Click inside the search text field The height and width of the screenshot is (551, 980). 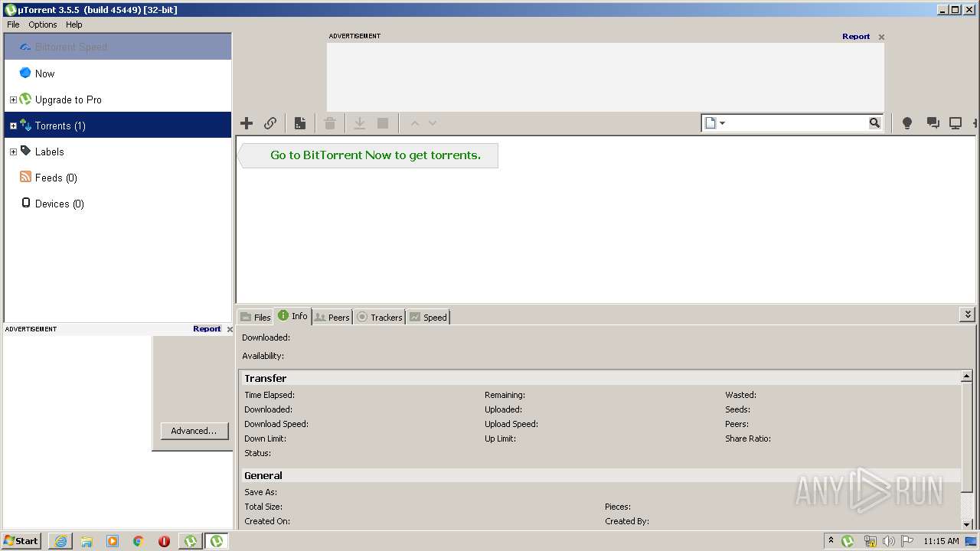click(x=797, y=123)
